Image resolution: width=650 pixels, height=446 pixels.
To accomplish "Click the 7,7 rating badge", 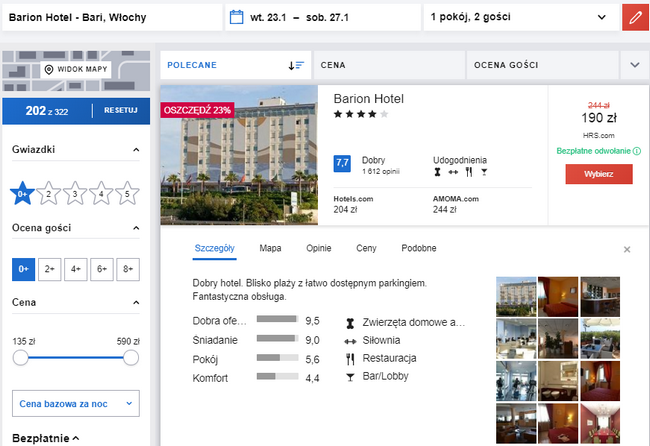I will (342, 163).
